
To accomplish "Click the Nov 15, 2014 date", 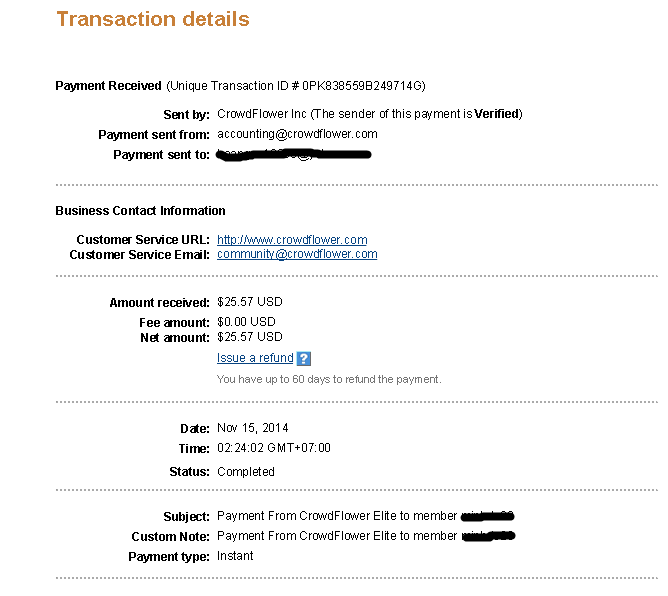I will tap(252, 428).
